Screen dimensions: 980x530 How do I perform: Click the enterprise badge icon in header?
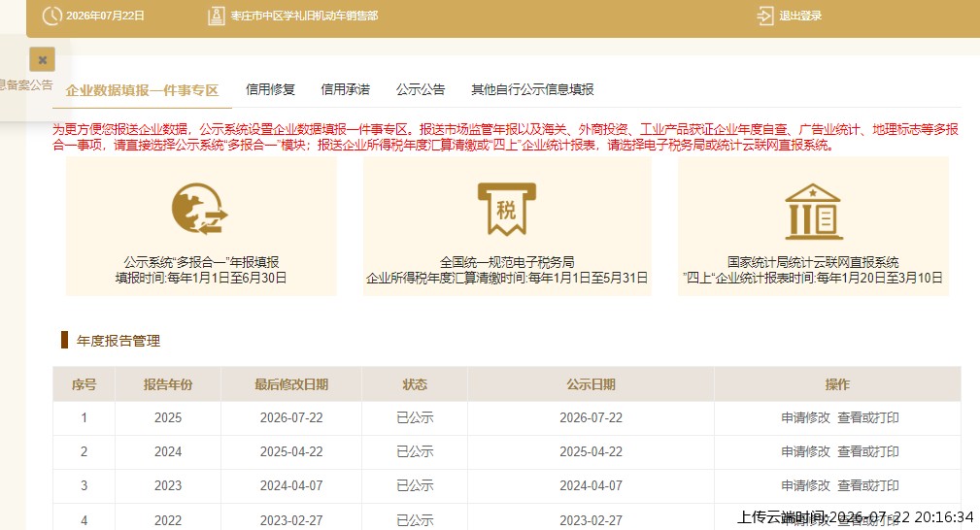pos(217,16)
